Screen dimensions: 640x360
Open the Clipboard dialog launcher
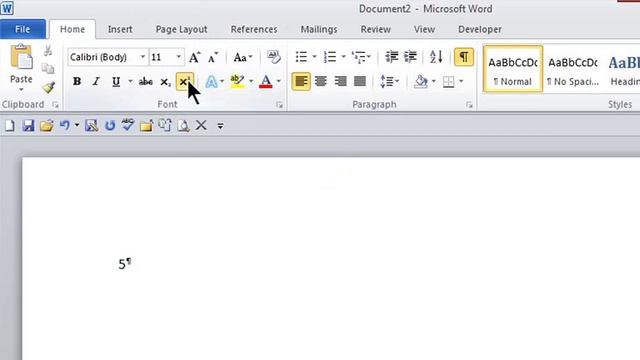[x=55, y=105]
